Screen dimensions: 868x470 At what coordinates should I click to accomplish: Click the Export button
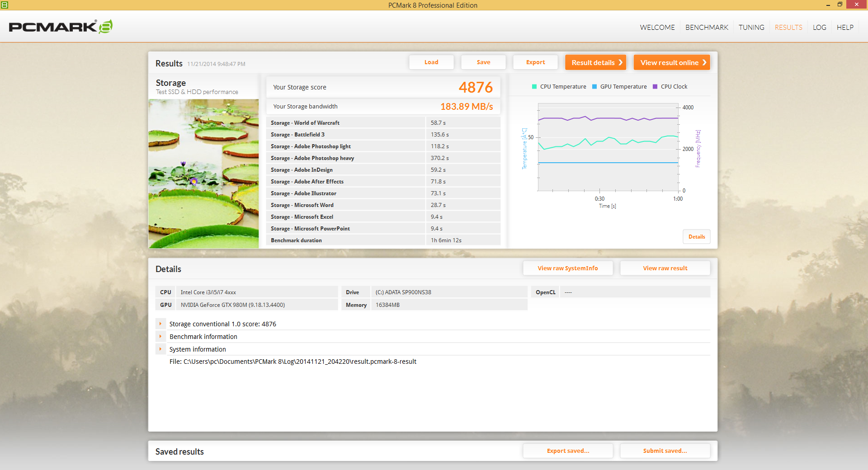(x=535, y=62)
